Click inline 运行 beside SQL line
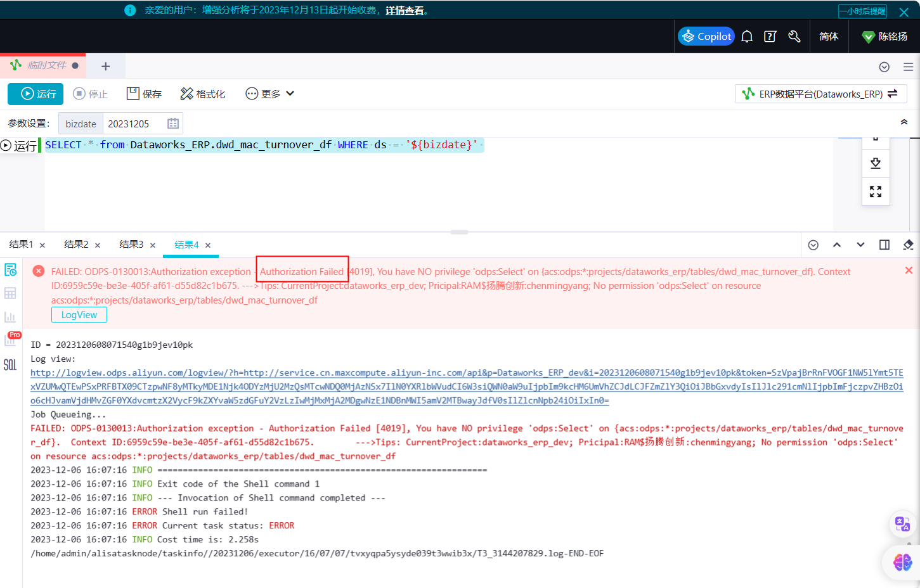This screenshot has width=920, height=588. pyautogui.click(x=19, y=146)
